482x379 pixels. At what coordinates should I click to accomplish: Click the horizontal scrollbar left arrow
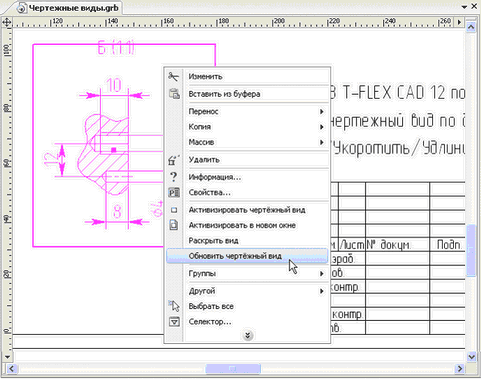pyautogui.click(x=11, y=369)
